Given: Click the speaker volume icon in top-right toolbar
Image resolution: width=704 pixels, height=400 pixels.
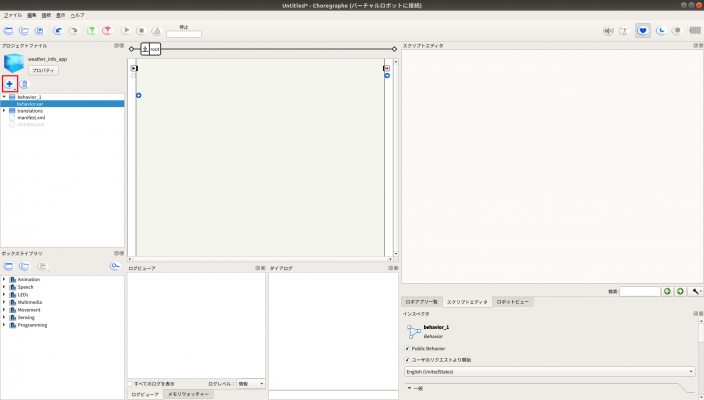Looking at the screenshot, I should point(608,30).
